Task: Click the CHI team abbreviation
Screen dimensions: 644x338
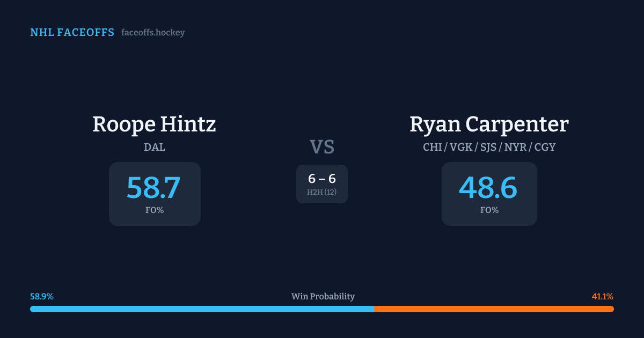Action: coord(433,147)
